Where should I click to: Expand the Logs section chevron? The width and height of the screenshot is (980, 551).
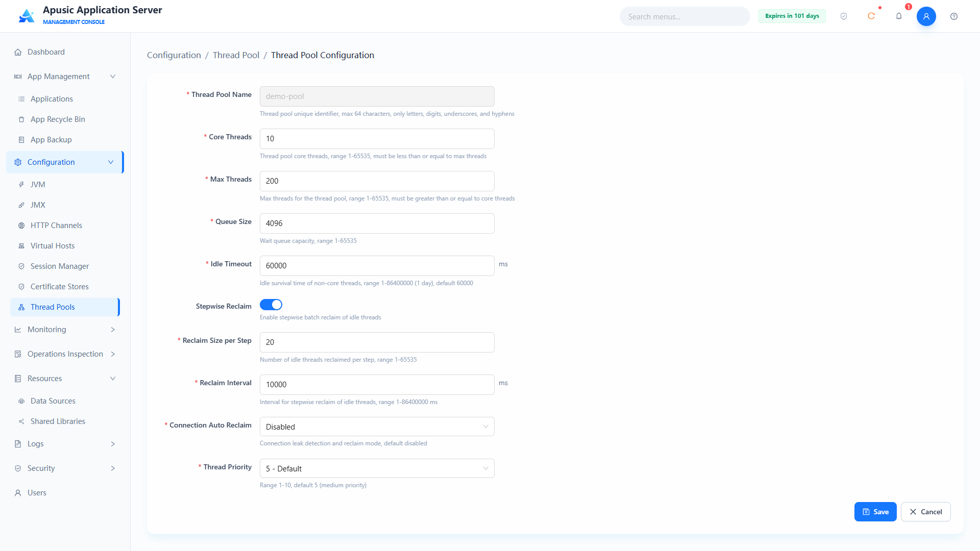(x=113, y=444)
